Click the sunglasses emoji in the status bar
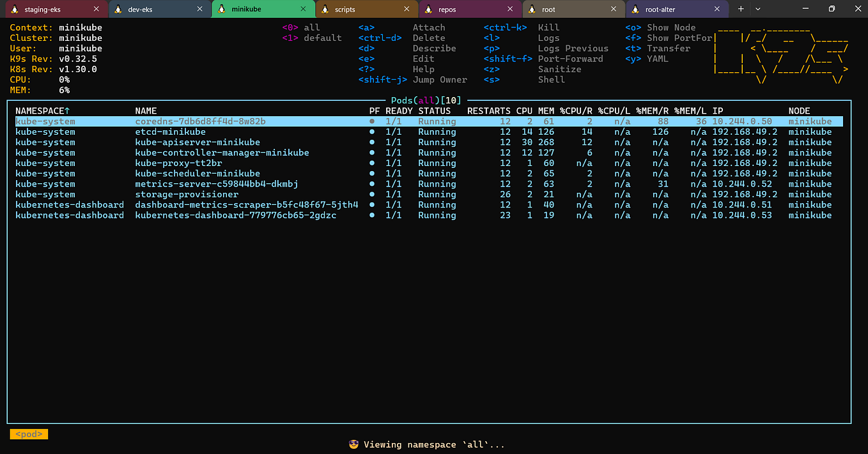The image size is (868, 454). click(353, 444)
